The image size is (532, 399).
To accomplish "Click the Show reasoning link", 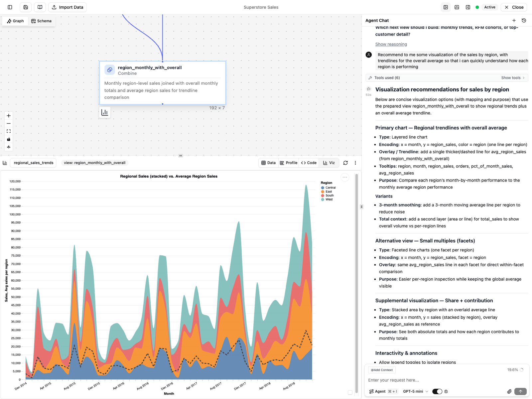I will click(391, 44).
